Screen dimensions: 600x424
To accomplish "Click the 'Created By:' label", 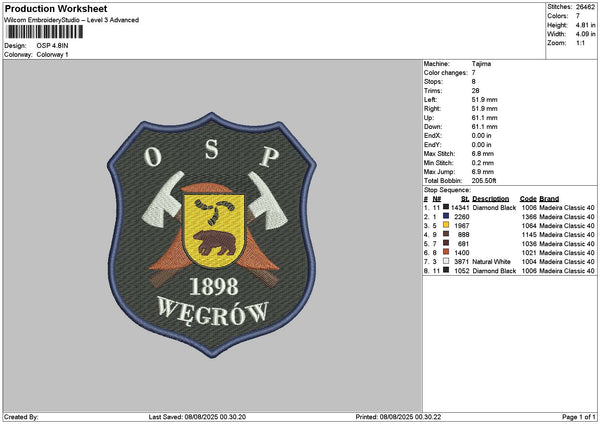I will click(x=21, y=417).
